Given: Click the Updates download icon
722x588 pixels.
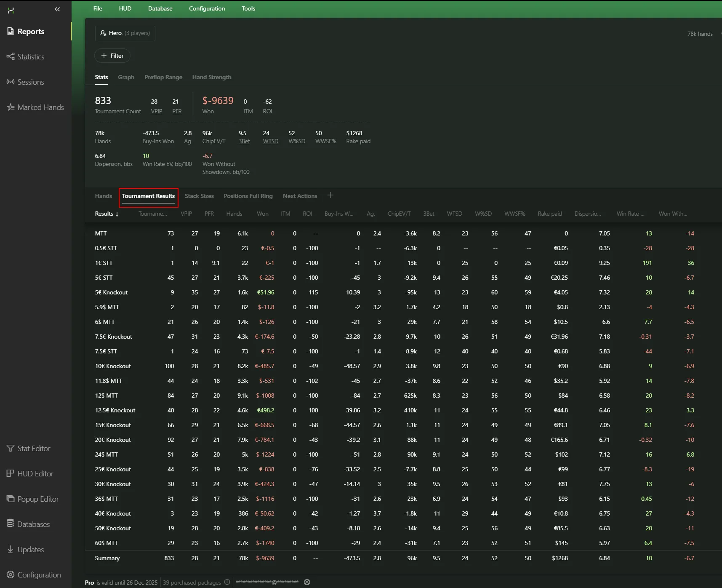Looking at the screenshot, I should pyautogui.click(x=11, y=550).
